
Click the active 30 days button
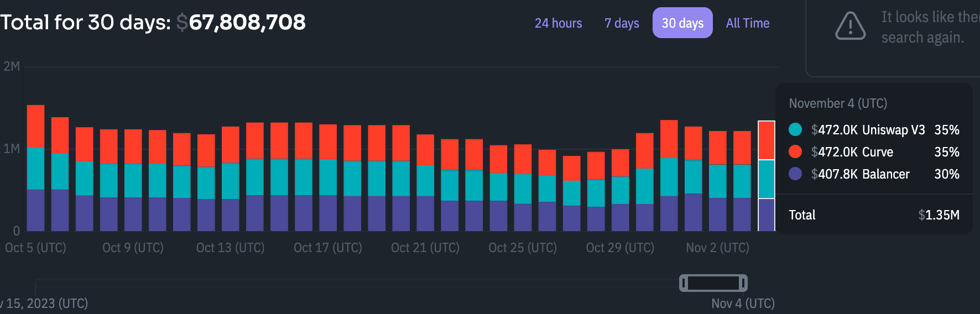tap(682, 23)
